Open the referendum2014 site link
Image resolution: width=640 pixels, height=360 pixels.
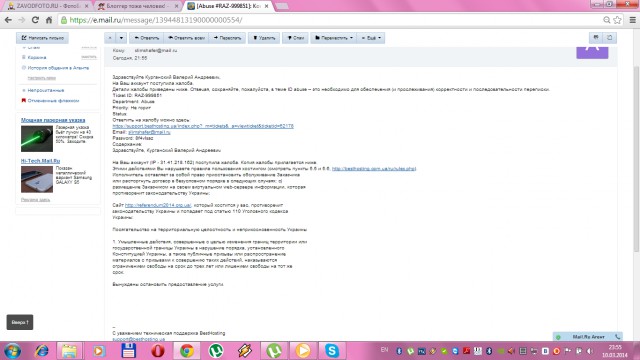tap(158, 205)
